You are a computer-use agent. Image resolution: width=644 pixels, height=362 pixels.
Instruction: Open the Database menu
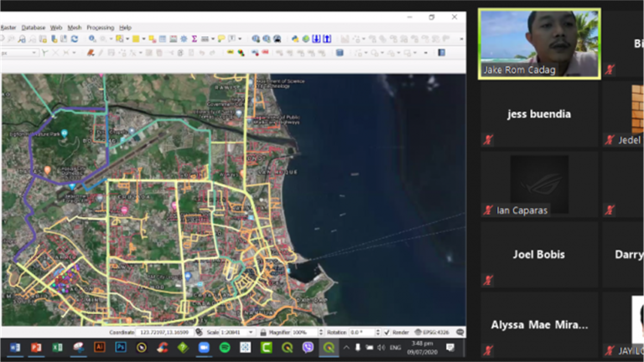point(34,28)
